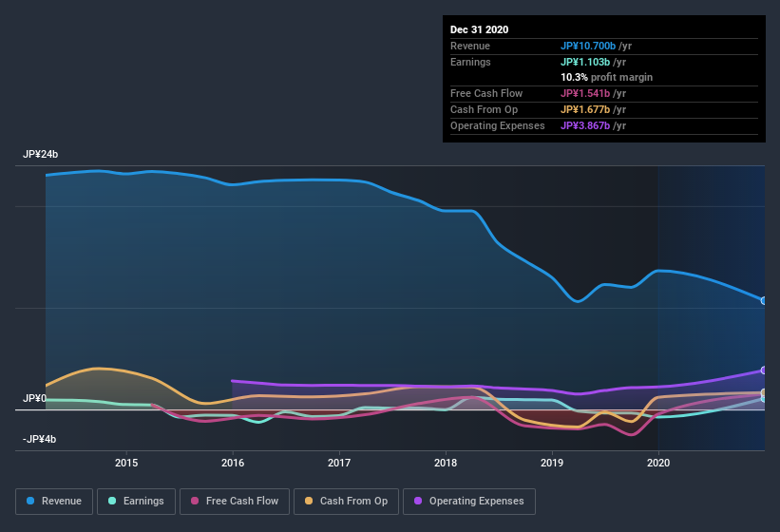Click the Revenue label in tooltip

point(470,46)
